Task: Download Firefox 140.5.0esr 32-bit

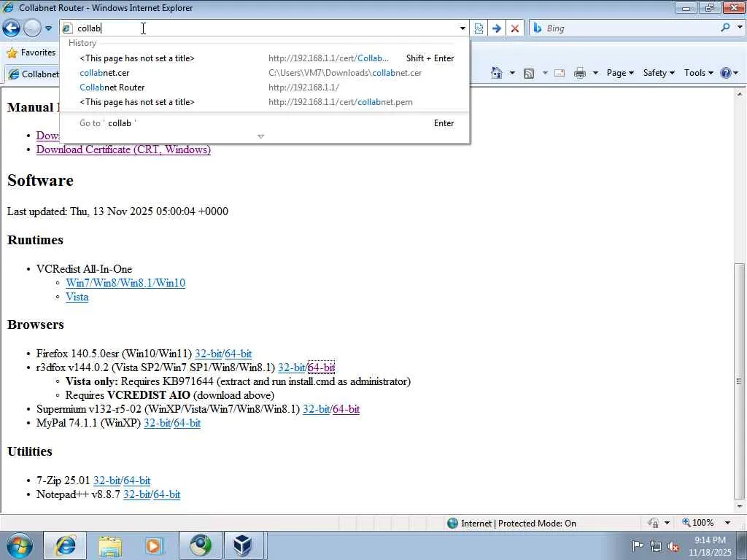Action: 208,354
